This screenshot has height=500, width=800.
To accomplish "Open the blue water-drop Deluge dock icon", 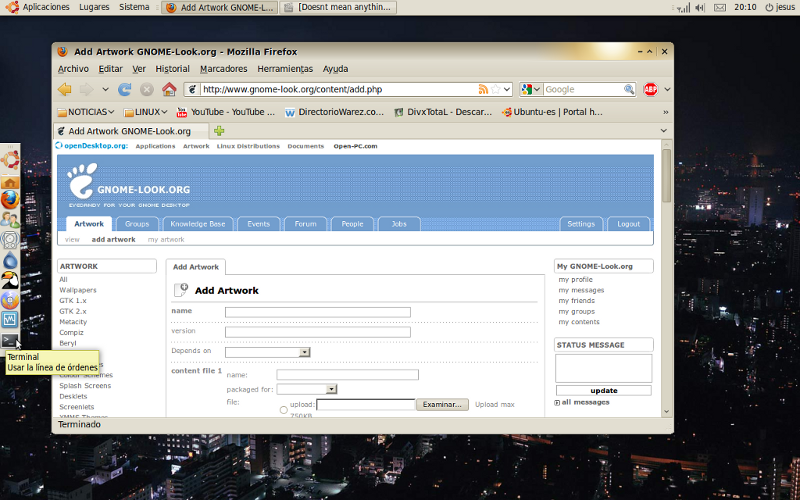I will pyautogui.click(x=10, y=260).
